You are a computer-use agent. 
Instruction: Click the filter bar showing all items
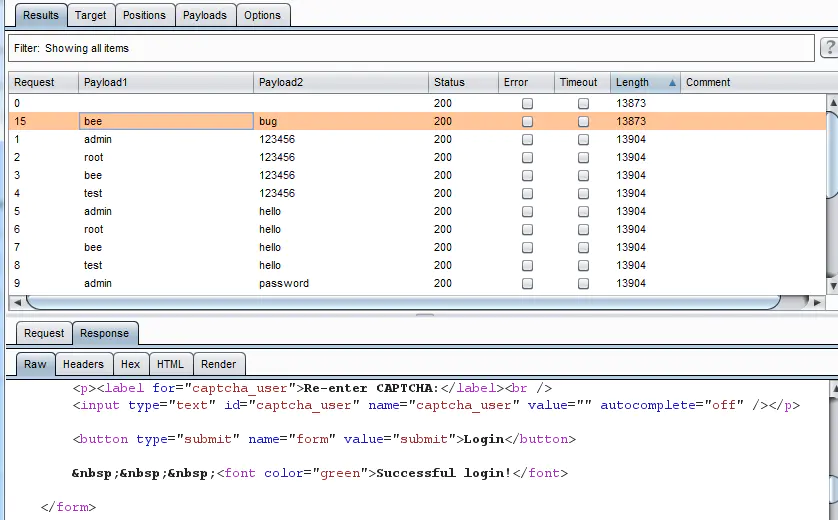(x=411, y=48)
